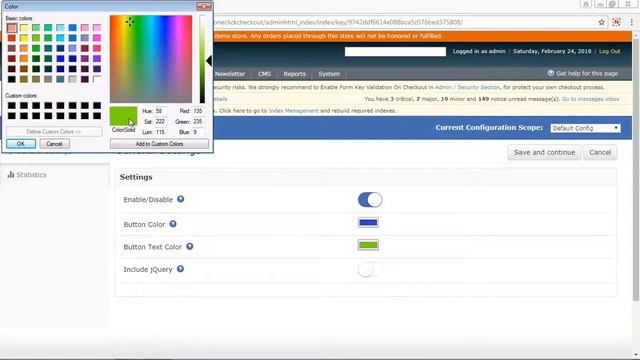
Task: Click the Statistics bar chart icon
Action: pyautogui.click(x=11, y=174)
